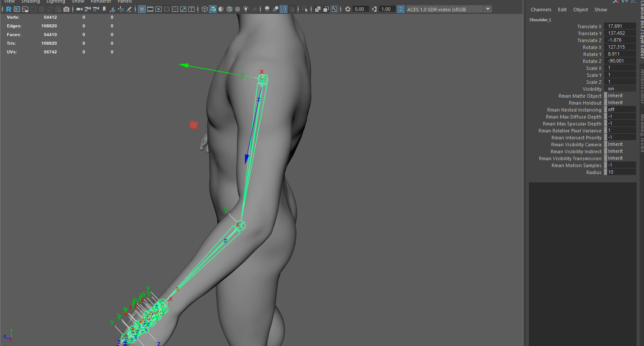Toggle the Lock Camera icon

click(x=88, y=9)
